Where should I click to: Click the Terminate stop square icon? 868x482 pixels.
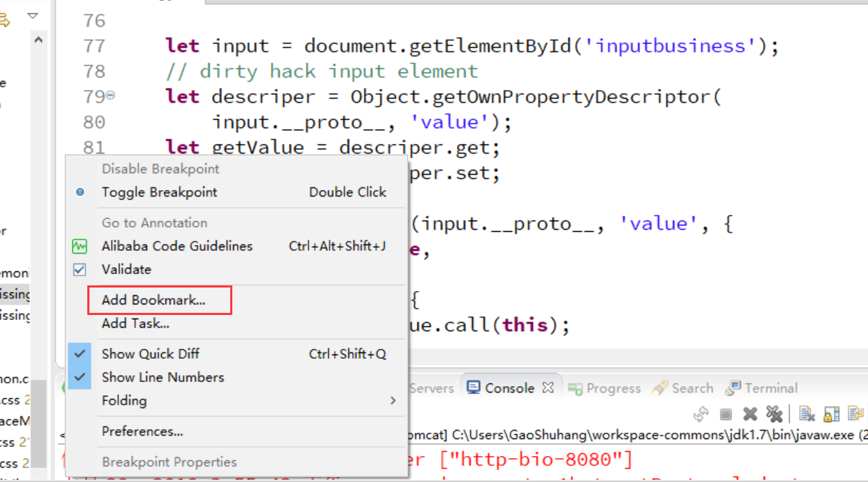click(x=726, y=414)
